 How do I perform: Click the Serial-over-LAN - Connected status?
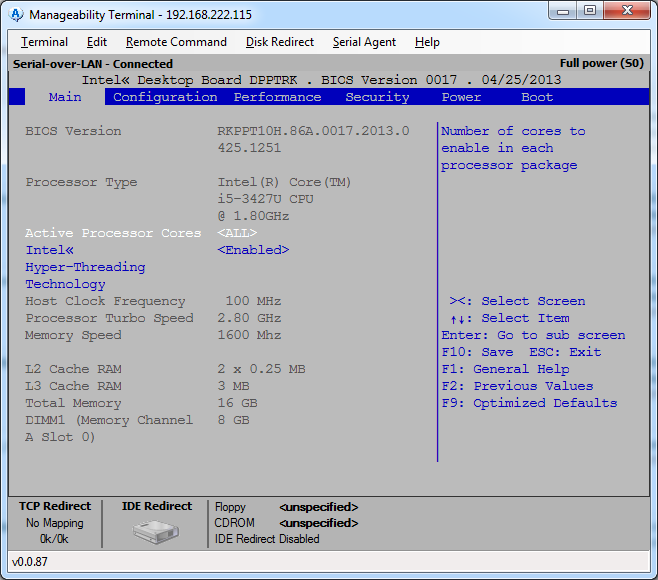click(93, 64)
